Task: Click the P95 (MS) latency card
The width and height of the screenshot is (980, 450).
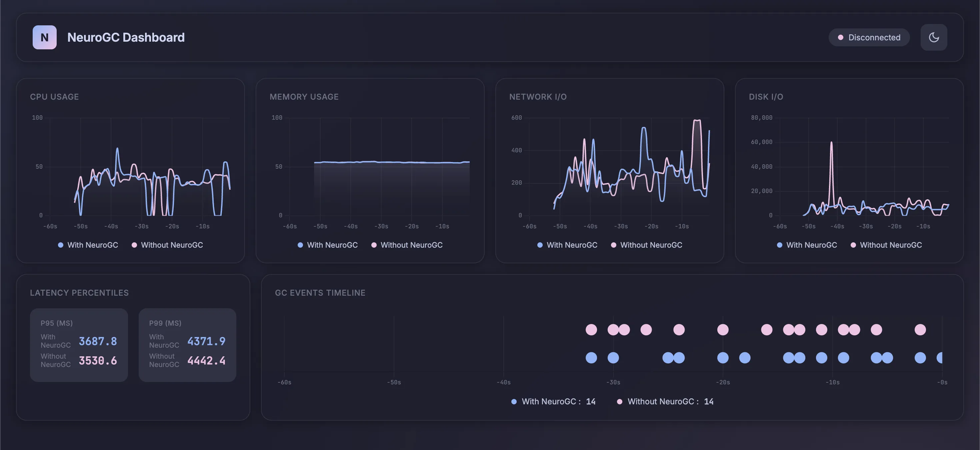Action: (79, 345)
